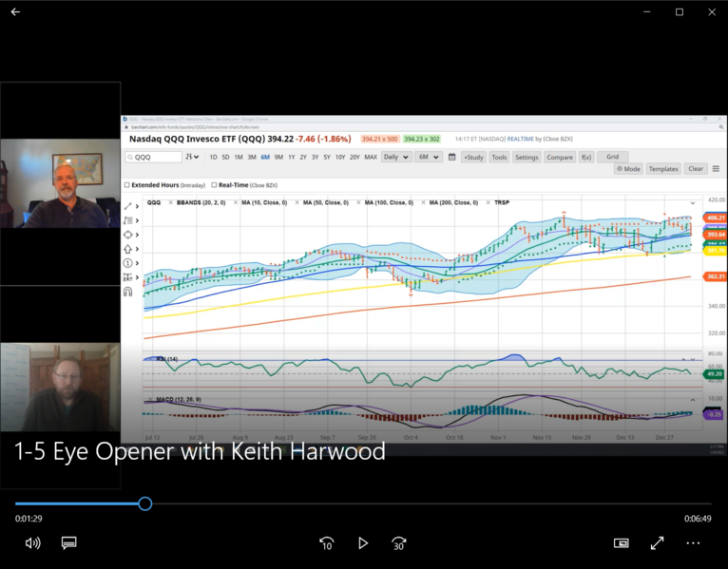
Task: Skip back 10 seconds
Action: pos(326,543)
